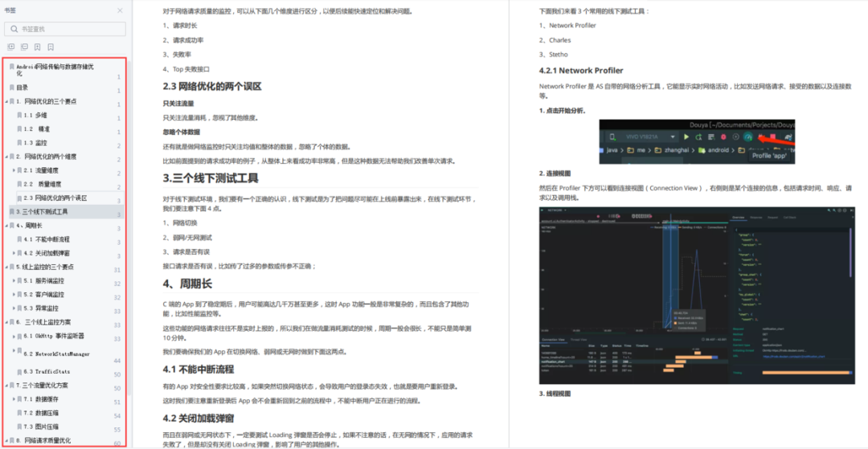Click the last bookmark toolbar icon

(51, 47)
